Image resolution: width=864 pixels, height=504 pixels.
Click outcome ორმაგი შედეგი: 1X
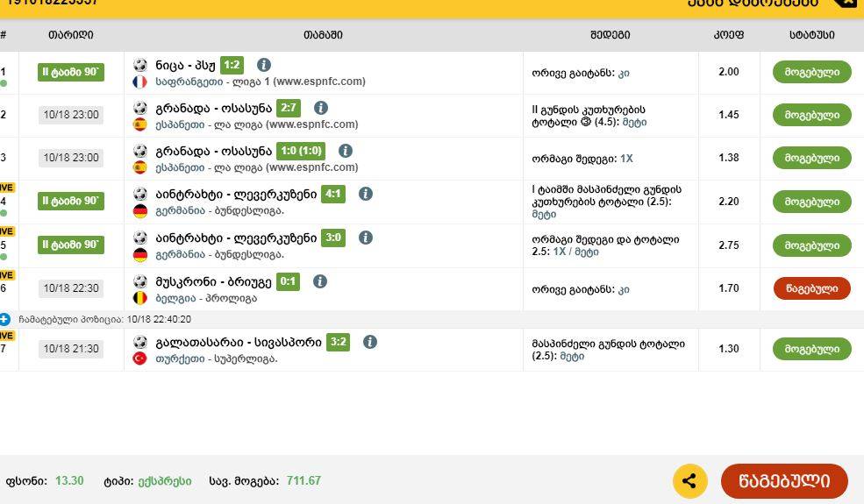coord(582,159)
